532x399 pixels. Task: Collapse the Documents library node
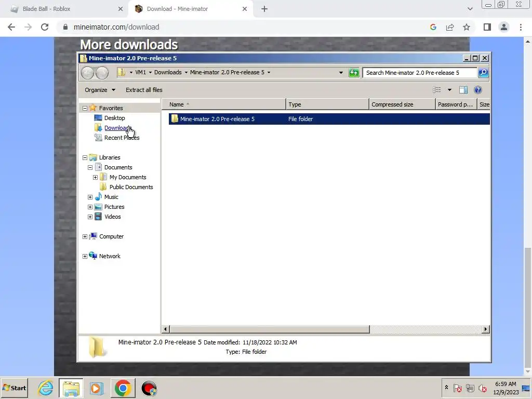(x=90, y=168)
